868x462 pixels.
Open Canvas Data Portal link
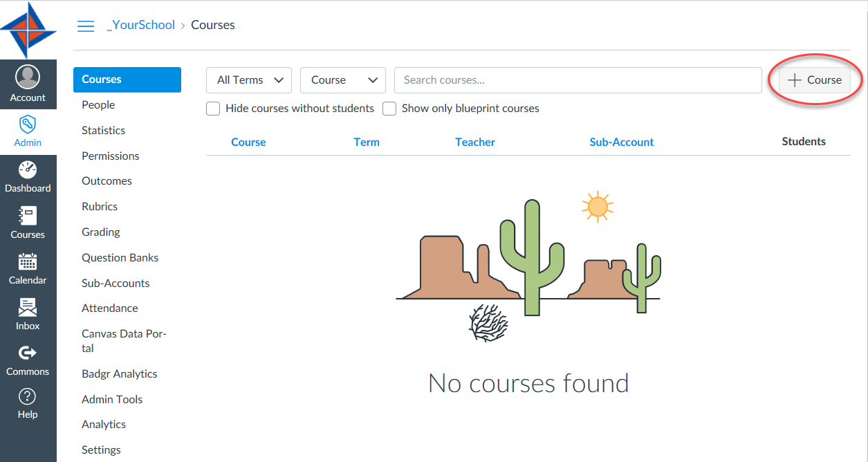coord(124,341)
